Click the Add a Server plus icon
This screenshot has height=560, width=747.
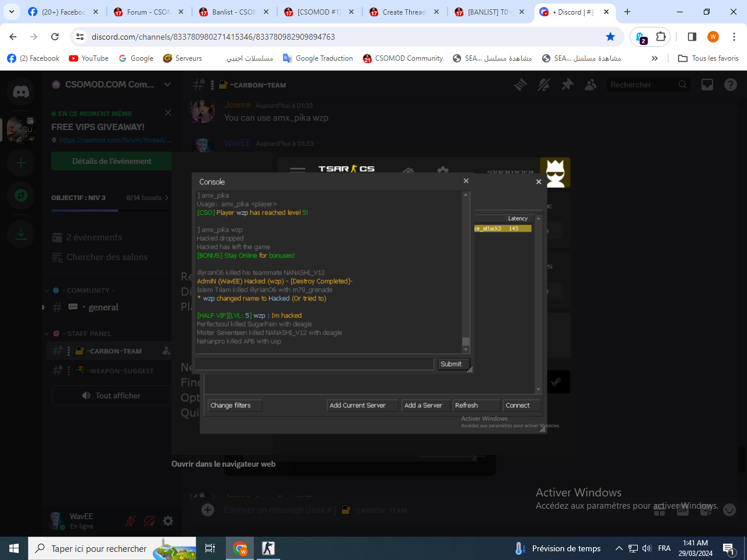coord(21,163)
